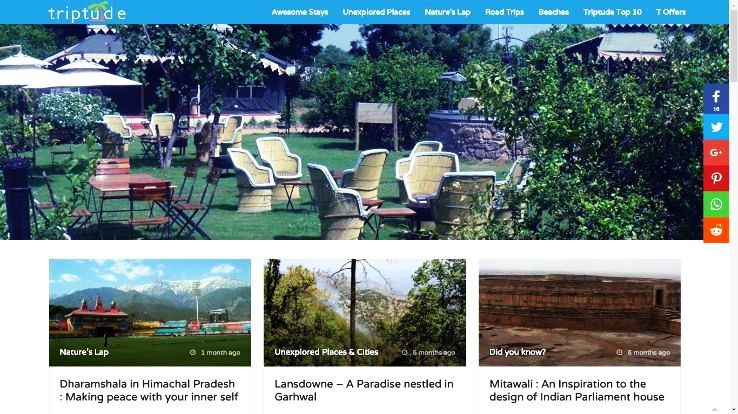This screenshot has height=414, width=738.
Task: Open the Nature's Lap menu item
Action: pyautogui.click(x=447, y=12)
